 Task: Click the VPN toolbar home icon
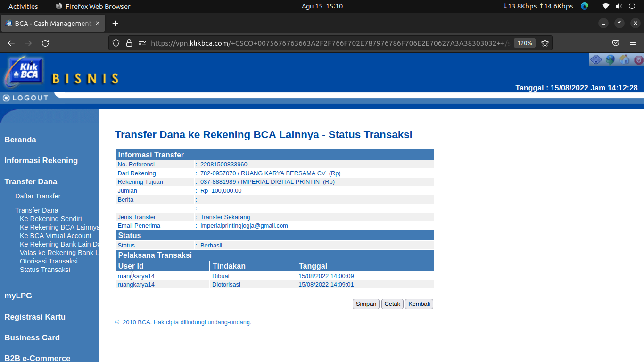click(x=625, y=60)
